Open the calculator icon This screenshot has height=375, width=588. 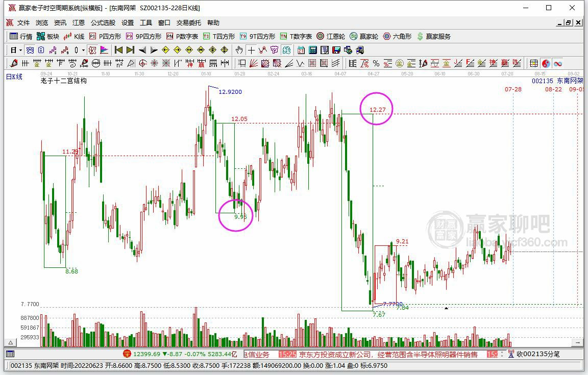click(x=313, y=50)
